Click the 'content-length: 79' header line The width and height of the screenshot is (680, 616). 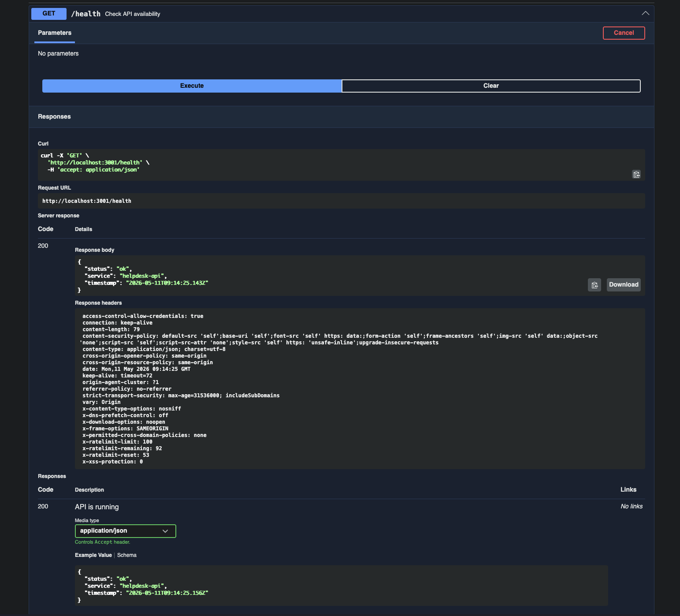[111, 329]
